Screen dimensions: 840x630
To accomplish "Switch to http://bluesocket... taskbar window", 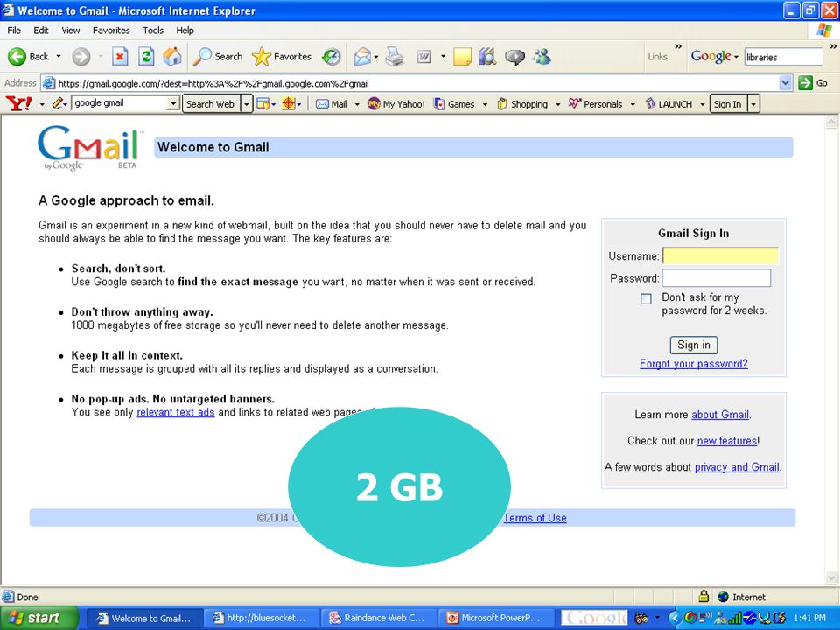I will click(x=262, y=618).
